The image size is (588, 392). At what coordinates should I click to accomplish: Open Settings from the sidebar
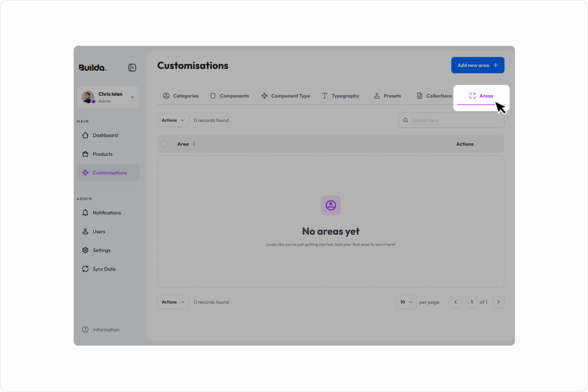tap(108, 250)
